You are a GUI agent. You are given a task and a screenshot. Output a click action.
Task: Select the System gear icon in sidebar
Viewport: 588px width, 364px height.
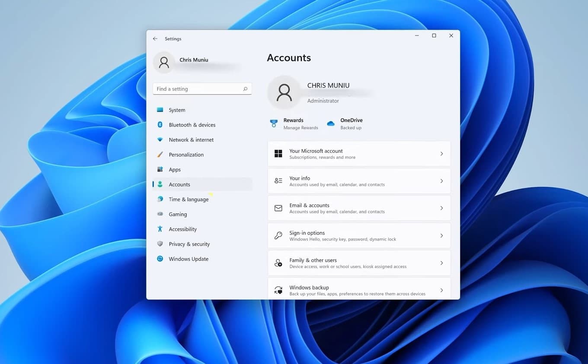coord(160,110)
